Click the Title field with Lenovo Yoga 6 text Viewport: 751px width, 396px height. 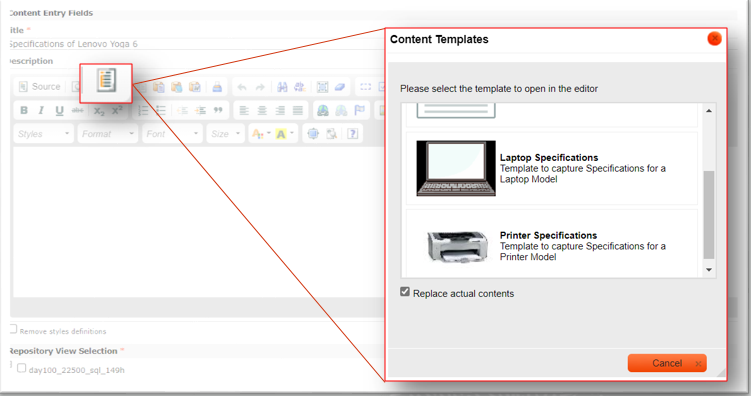coord(196,44)
